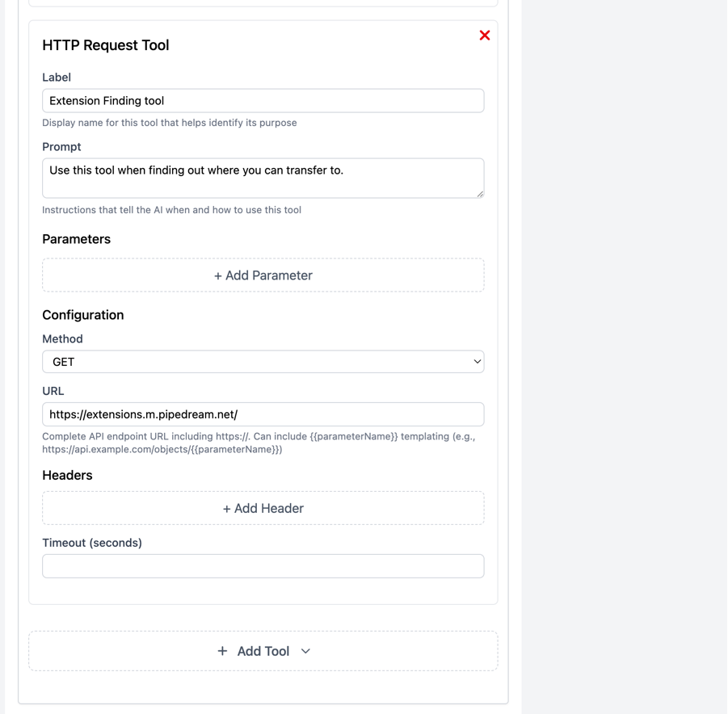Click the Configuration section heading
The image size is (728, 714).
(83, 315)
